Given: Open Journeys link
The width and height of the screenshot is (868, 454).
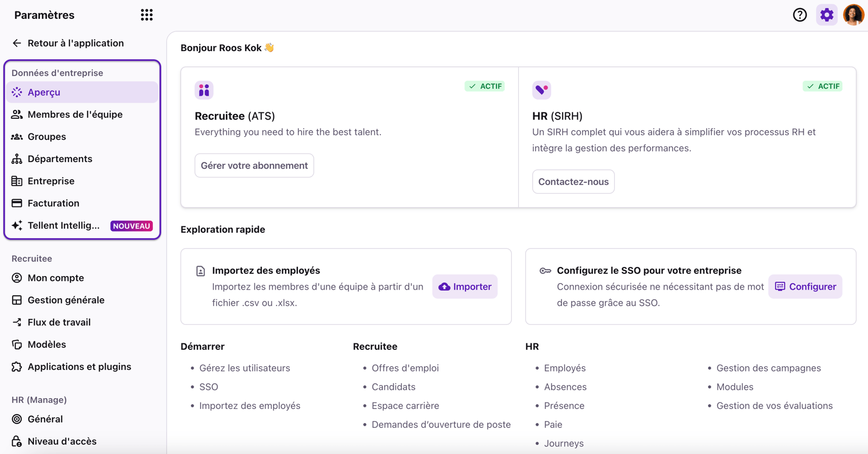Looking at the screenshot, I should 564,443.
